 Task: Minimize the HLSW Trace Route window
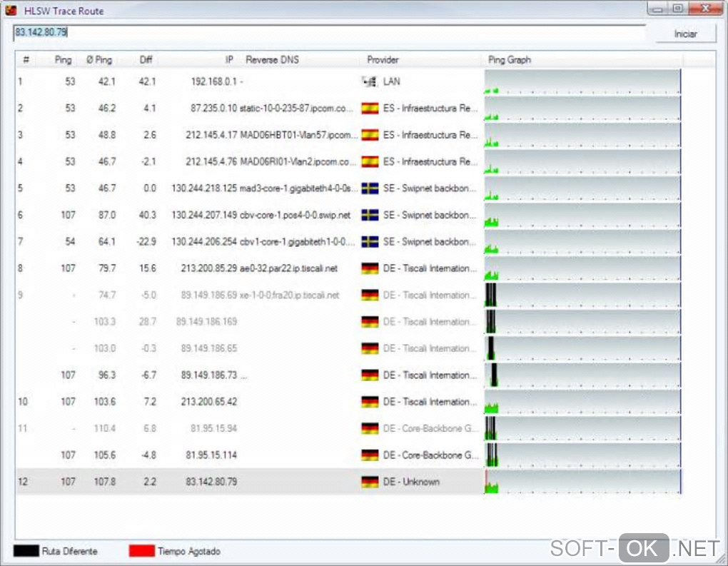pos(658,8)
